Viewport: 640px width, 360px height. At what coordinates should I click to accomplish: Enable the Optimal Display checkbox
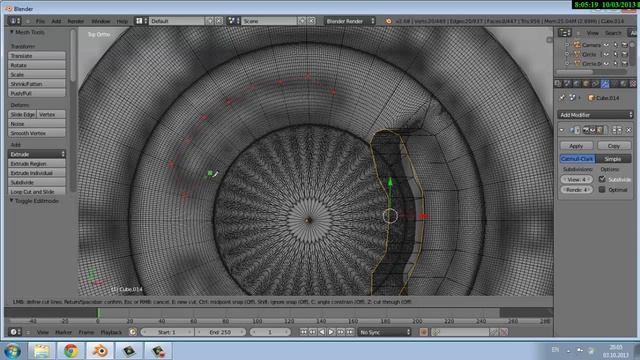point(602,189)
